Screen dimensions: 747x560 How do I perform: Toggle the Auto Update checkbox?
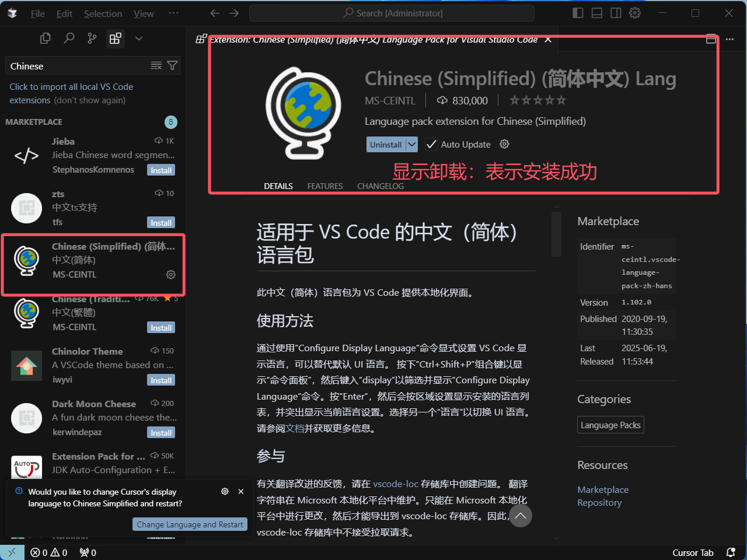(431, 144)
